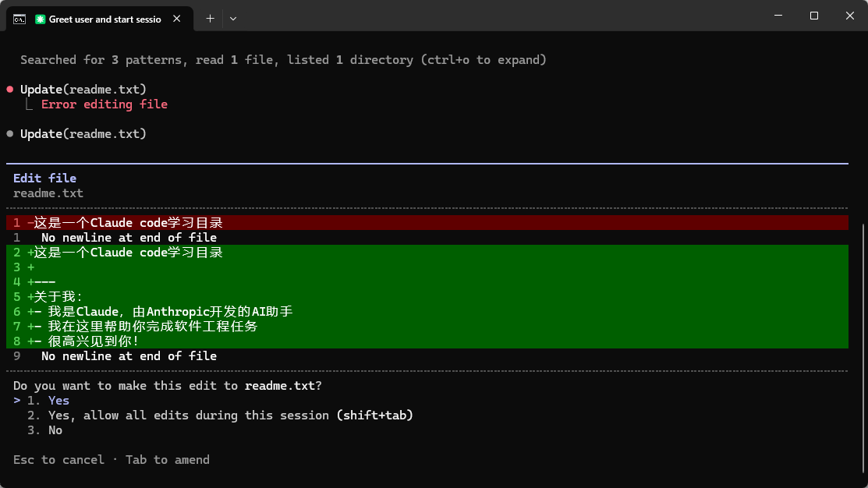The height and width of the screenshot is (488, 868).
Task: Click the gray bullet beside second Update(readme.txt)
Action: (x=10, y=134)
